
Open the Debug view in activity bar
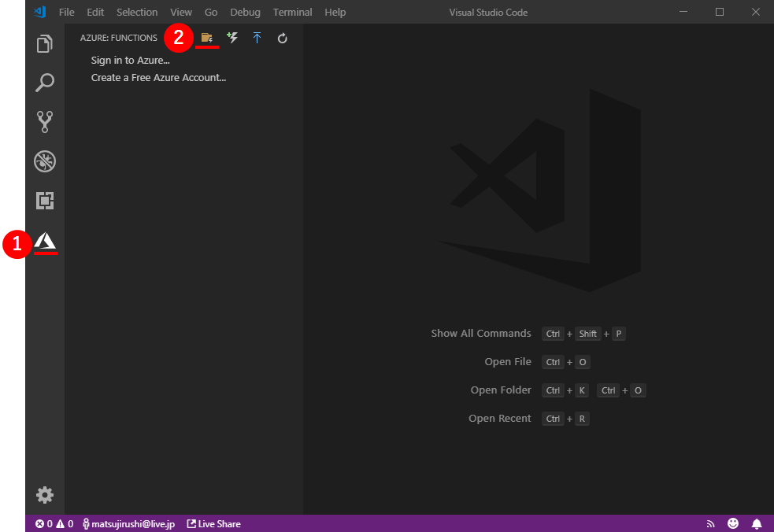(x=44, y=161)
